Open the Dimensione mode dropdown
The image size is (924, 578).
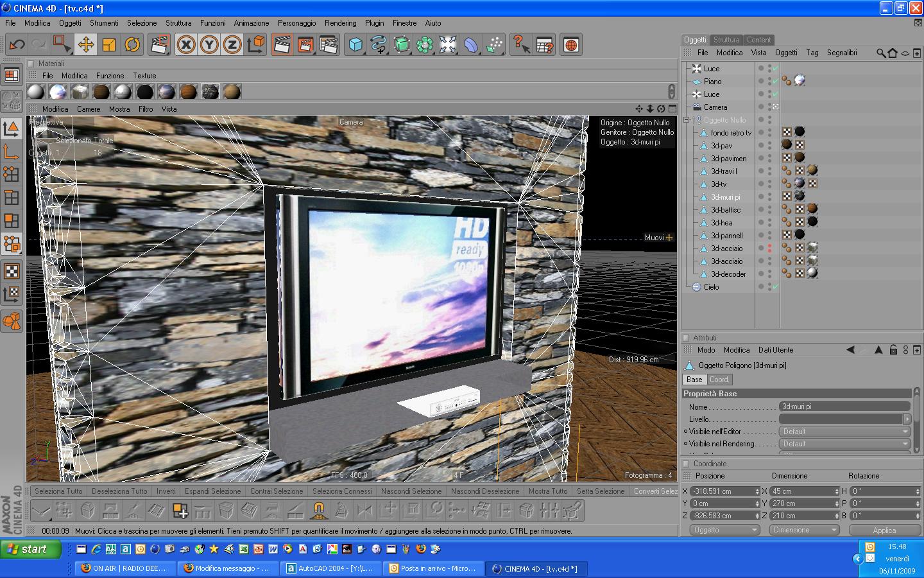(805, 530)
